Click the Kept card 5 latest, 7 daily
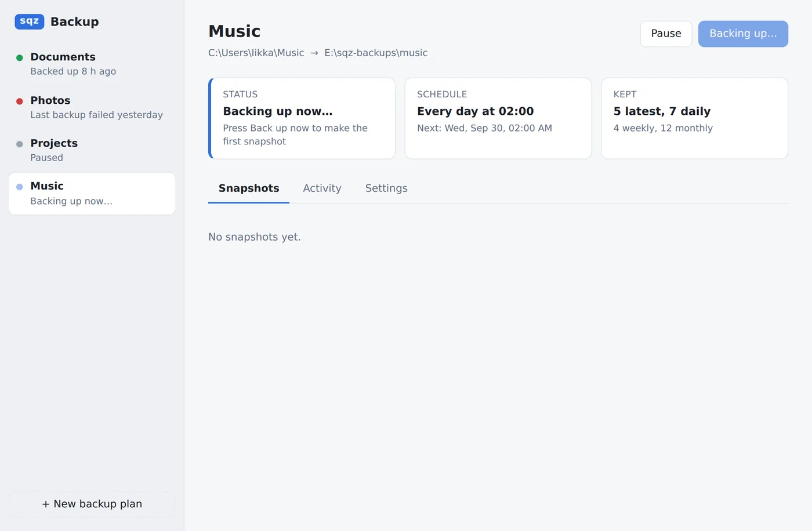This screenshot has width=812, height=531. point(694,118)
